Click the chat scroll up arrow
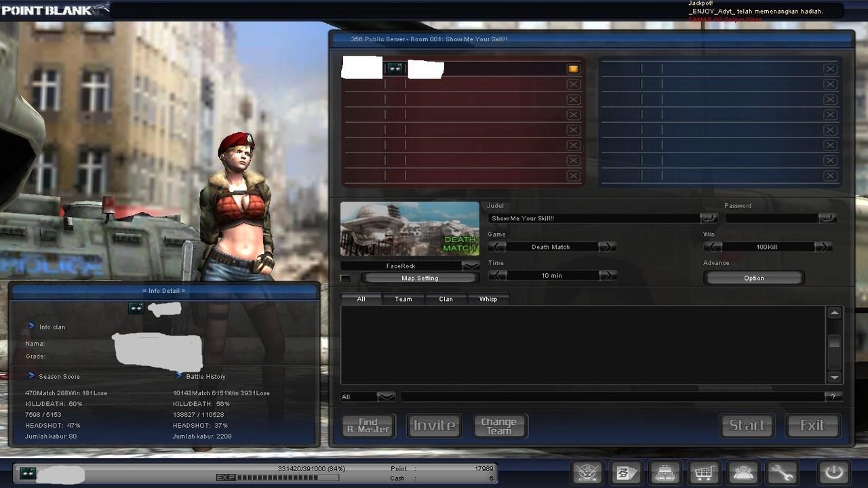 click(835, 312)
